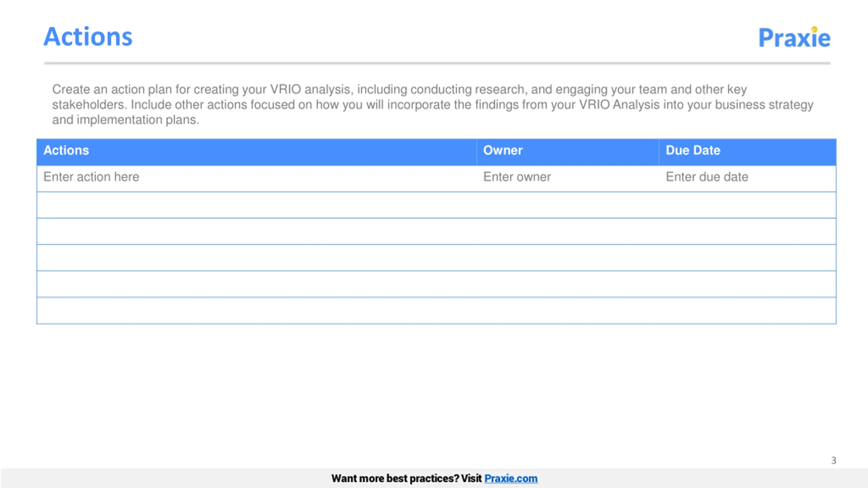Screen dimensions: 868x488
Task: Click the instruction paragraph about VRIO analysis
Action: click(432, 104)
